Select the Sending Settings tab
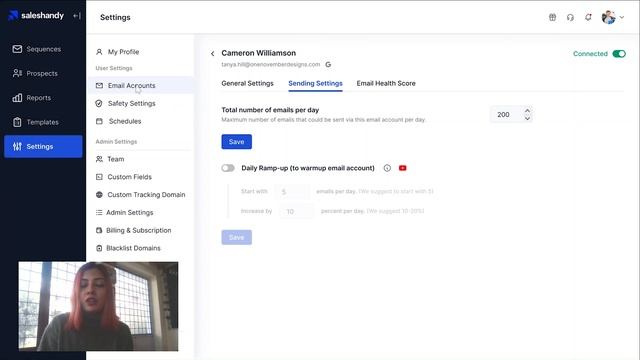This screenshot has width=640, height=360. tap(316, 83)
